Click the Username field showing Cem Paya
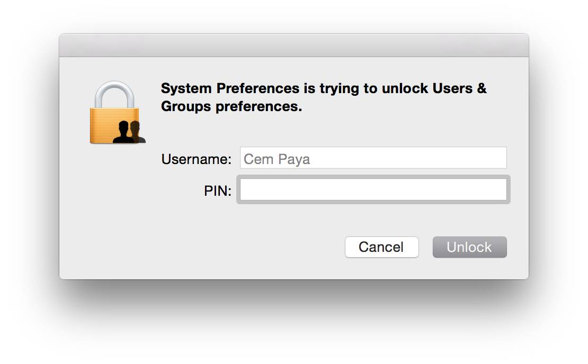This screenshot has width=588, height=364. click(373, 158)
